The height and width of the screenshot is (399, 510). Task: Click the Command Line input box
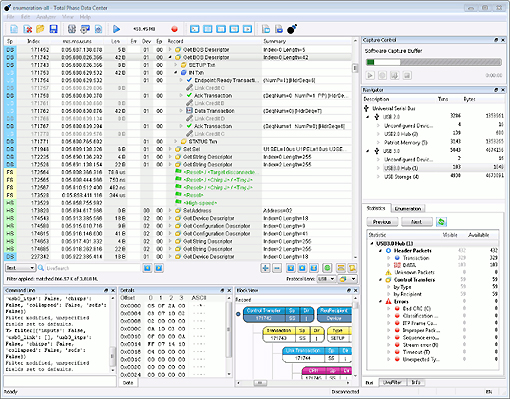[60, 381]
